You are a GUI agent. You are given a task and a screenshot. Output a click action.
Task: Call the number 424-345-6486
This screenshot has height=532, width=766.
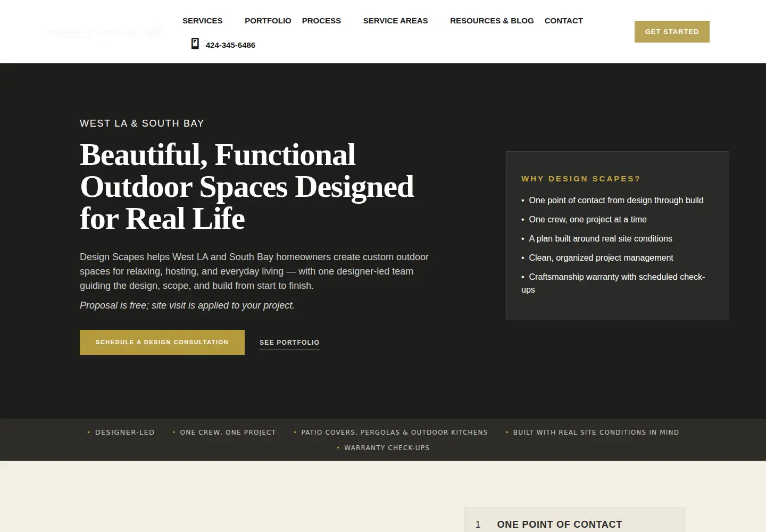(x=230, y=45)
